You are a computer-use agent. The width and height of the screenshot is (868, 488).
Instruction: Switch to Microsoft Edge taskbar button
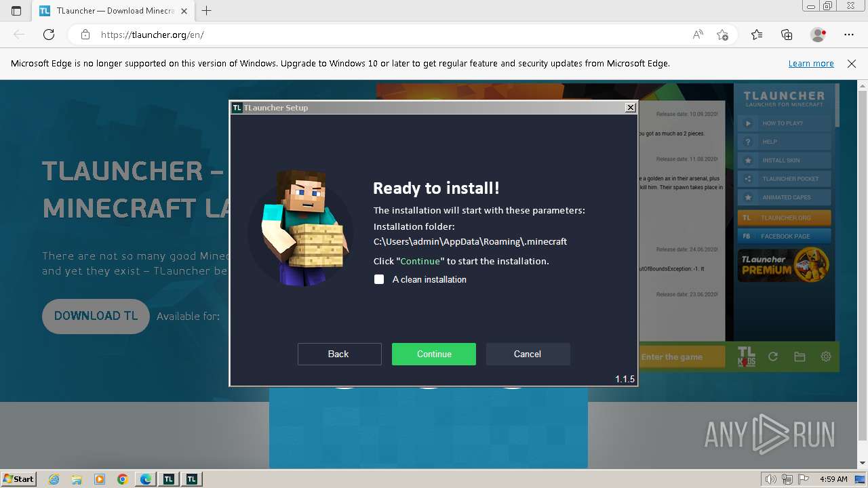point(146,479)
